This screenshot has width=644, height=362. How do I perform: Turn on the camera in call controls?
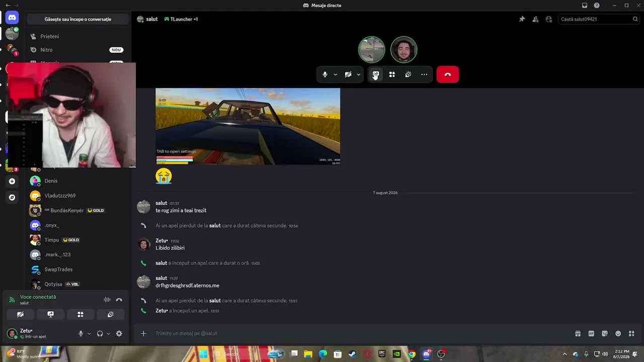coord(348,74)
